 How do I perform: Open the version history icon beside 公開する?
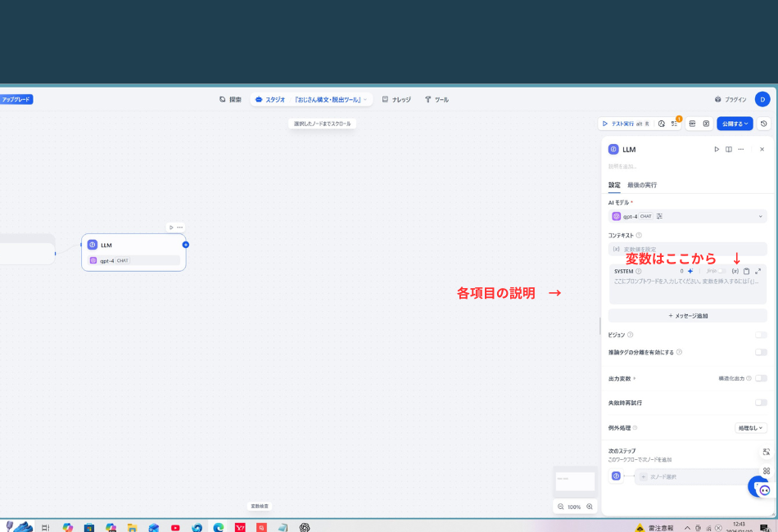tap(763, 123)
